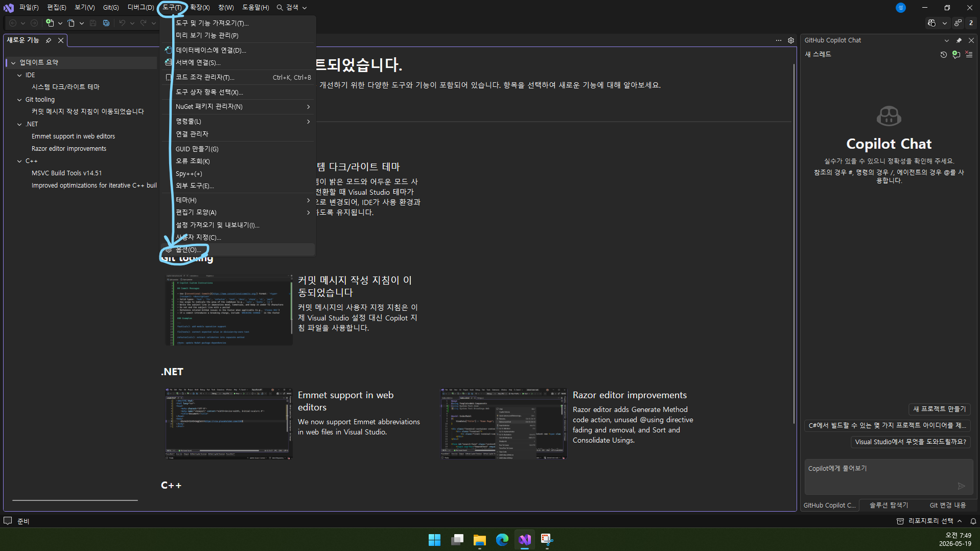Click the Open File toolbar icon

[71, 23]
